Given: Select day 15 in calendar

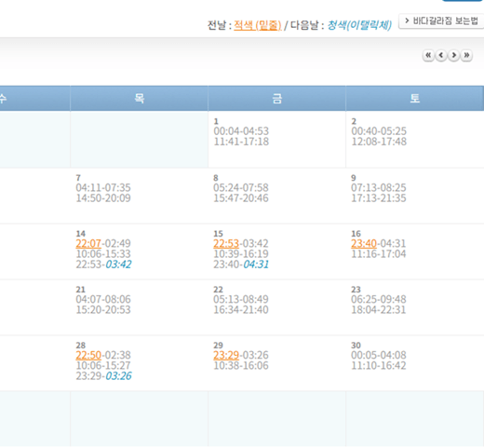Looking at the screenshot, I should 219,234.
